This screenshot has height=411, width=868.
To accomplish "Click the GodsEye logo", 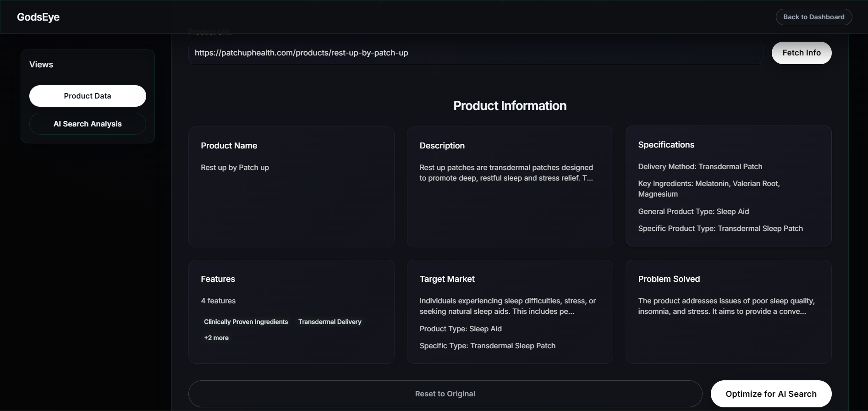I will pyautogui.click(x=38, y=17).
